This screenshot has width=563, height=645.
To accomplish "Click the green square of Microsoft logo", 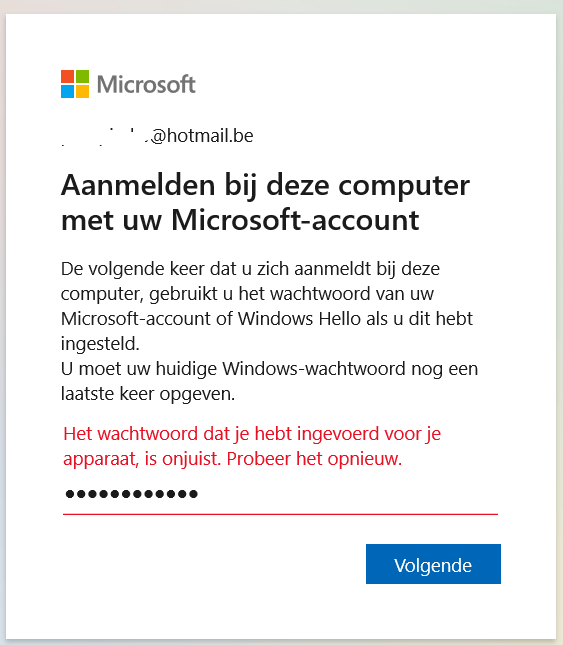I will 82,77.
